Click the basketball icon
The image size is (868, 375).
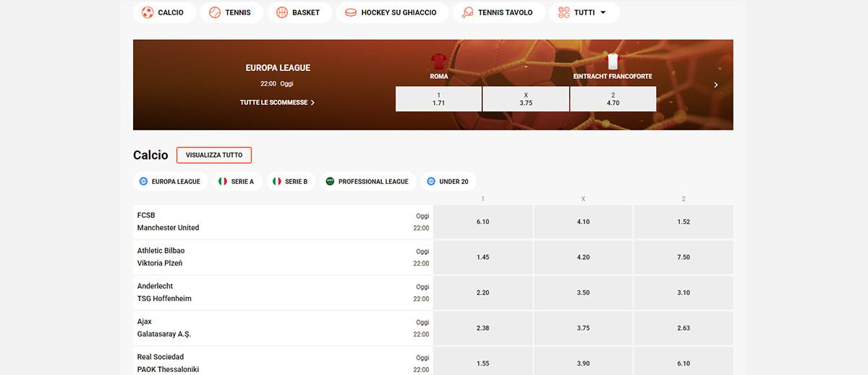[x=282, y=12]
